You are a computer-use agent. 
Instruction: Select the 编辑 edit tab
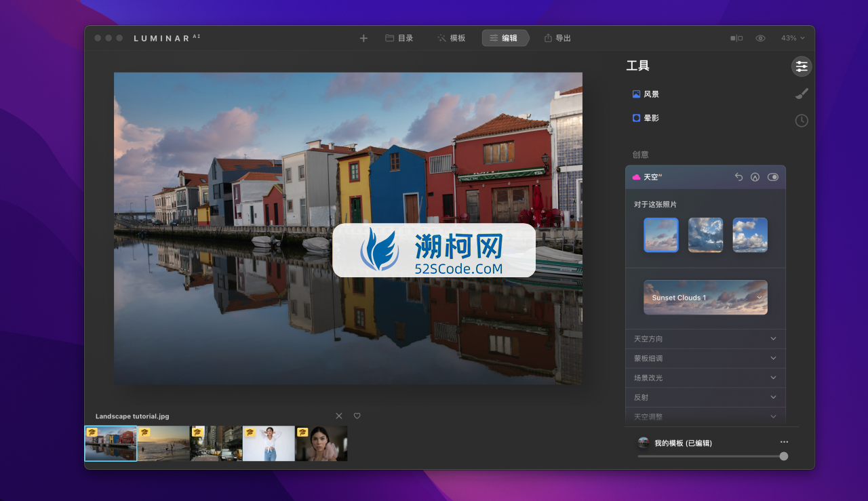505,38
